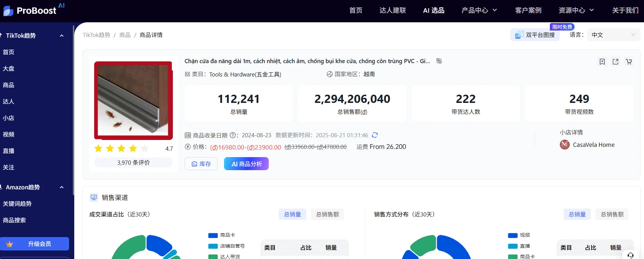Select 大盘 in the sidebar
The image size is (644, 259).
pyautogui.click(x=9, y=69)
